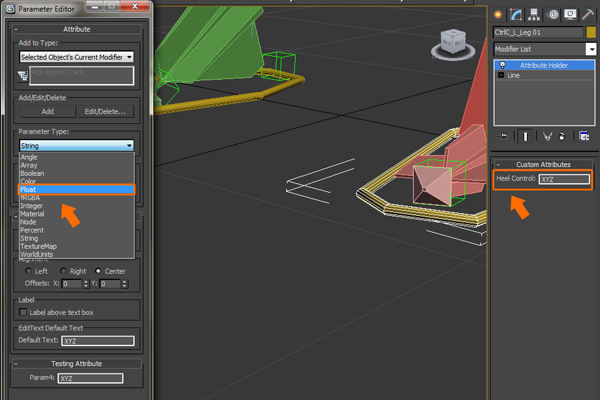The width and height of the screenshot is (600, 400).
Task: Click the Param4 test field
Action: 90,378
